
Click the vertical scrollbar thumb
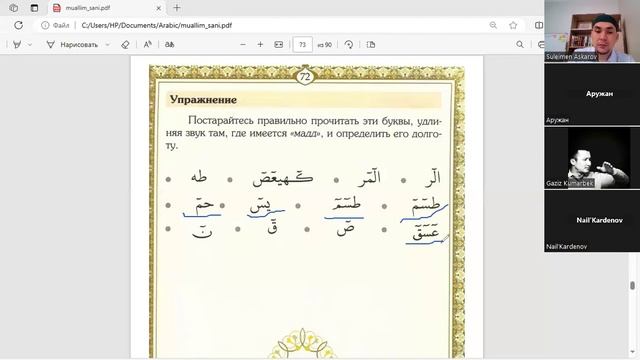(x=632, y=285)
